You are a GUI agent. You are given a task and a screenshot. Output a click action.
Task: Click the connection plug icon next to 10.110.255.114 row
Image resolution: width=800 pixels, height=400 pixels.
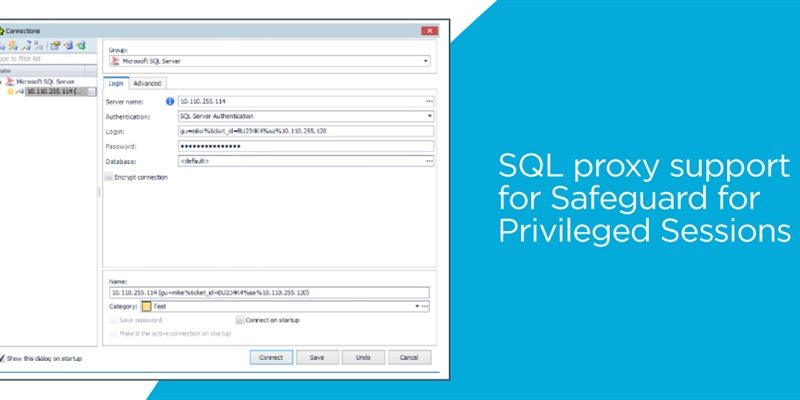click(x=20, y=92)
